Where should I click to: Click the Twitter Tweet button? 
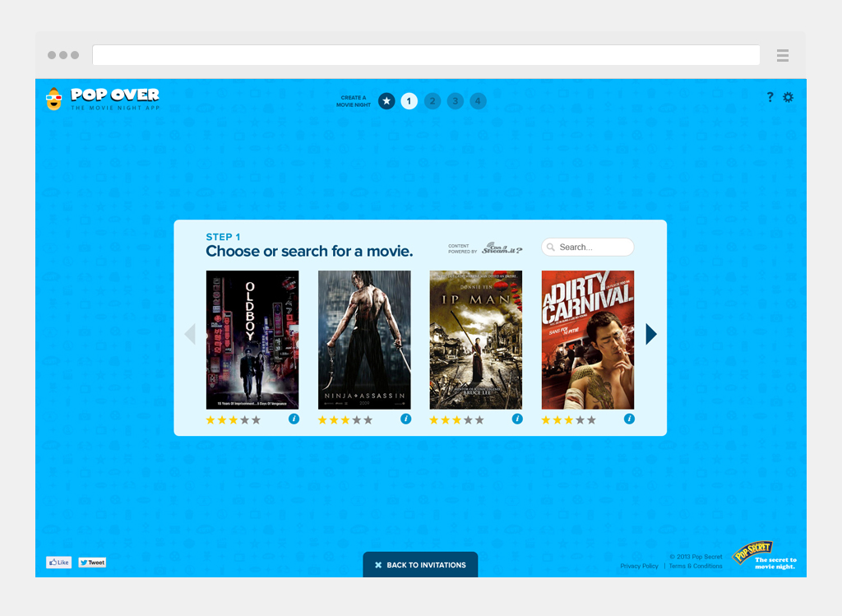92,563
